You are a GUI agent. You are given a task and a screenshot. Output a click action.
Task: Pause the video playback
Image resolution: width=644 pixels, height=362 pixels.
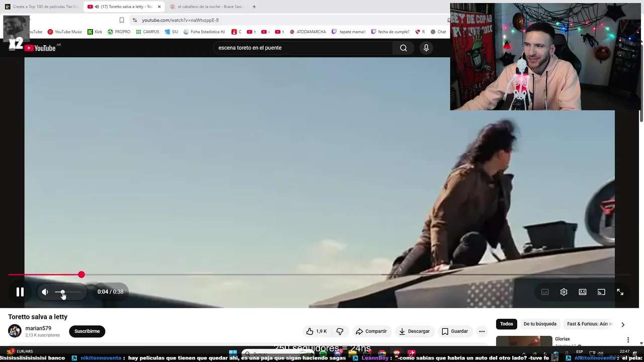[x=20, y=292]
